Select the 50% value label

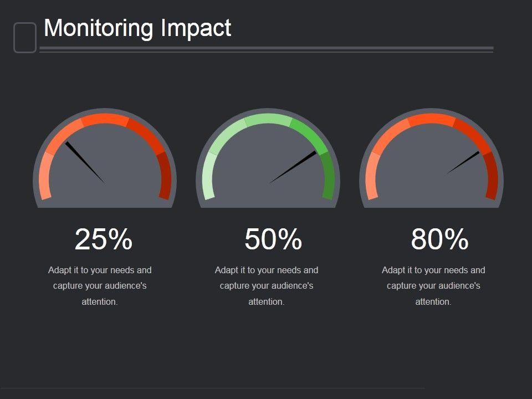[x=273, y=239]
